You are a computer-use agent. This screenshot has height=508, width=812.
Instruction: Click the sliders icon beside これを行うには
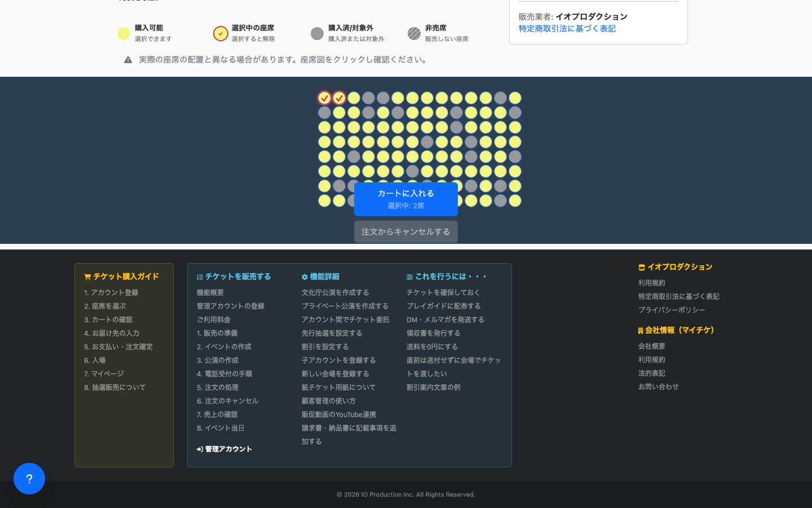point(409,277)
